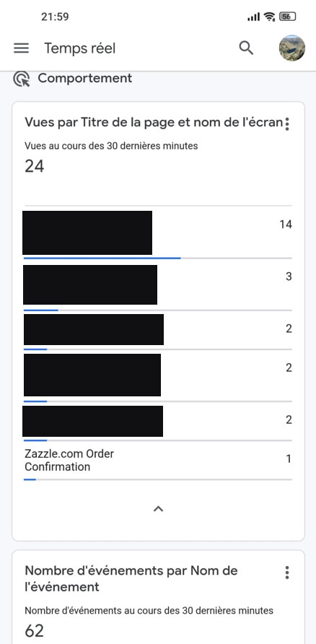The image size is (316, 644).
Task: Tap the battery status icon
Action: pos(288,17)
